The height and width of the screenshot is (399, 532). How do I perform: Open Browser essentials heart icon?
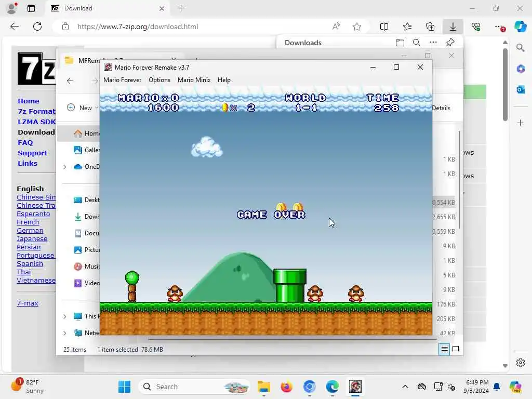pyautogui.click(x=476, y=26)
